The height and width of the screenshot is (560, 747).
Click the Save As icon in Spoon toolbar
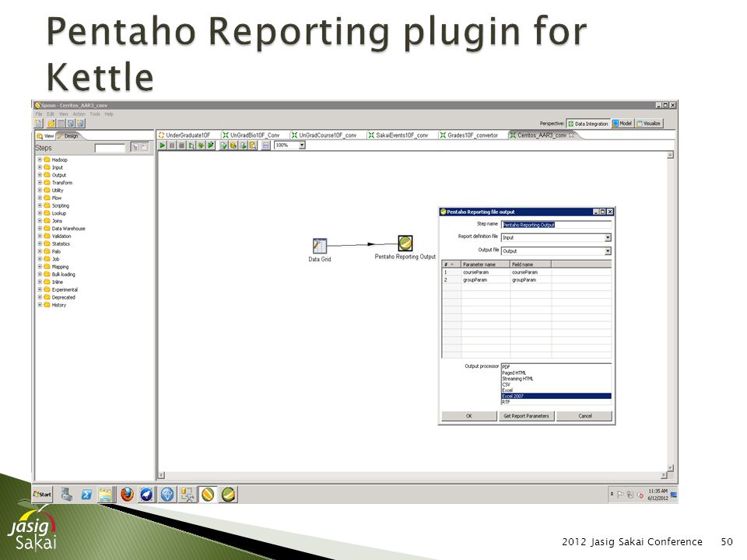[x=80, y=124]
